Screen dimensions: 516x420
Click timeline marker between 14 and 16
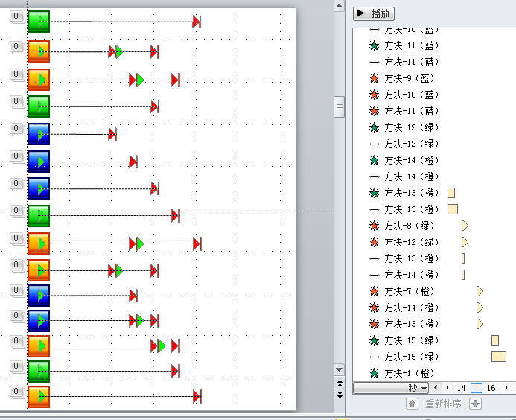tap(477, 388)
